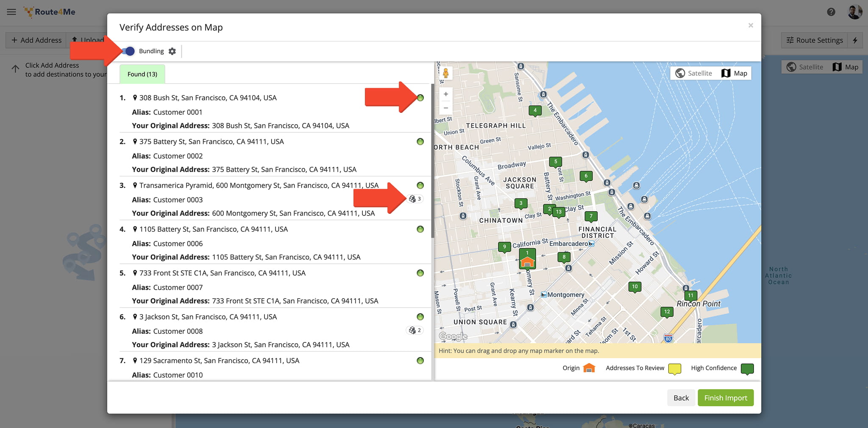Open the Found (13) tab
The width and height of the screenshot is (868, 428).
[142, 74]
